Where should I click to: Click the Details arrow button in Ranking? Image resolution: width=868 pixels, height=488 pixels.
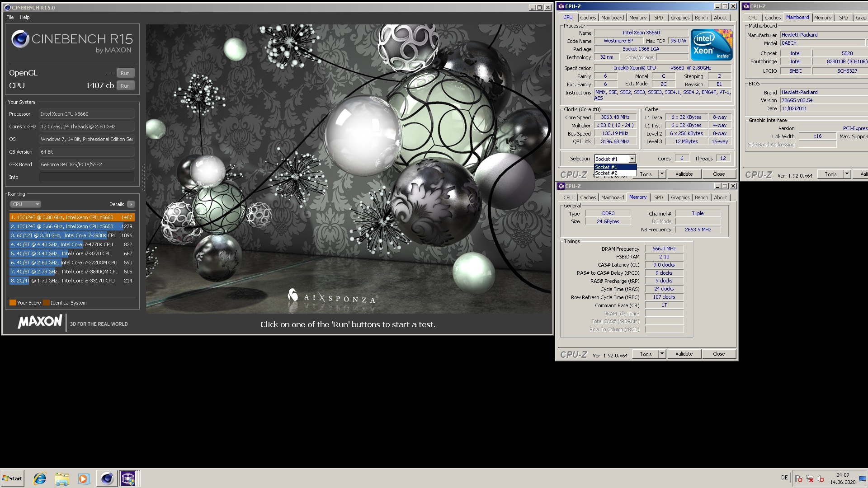(x=131, y=204)
